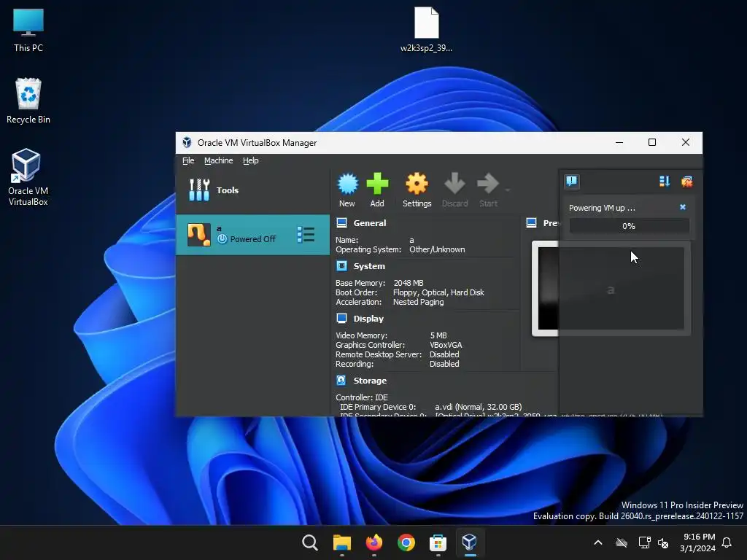The image size is (747, 560).
Task: Click VirtualBox taskbar icon
Action: tap(470, 542)
